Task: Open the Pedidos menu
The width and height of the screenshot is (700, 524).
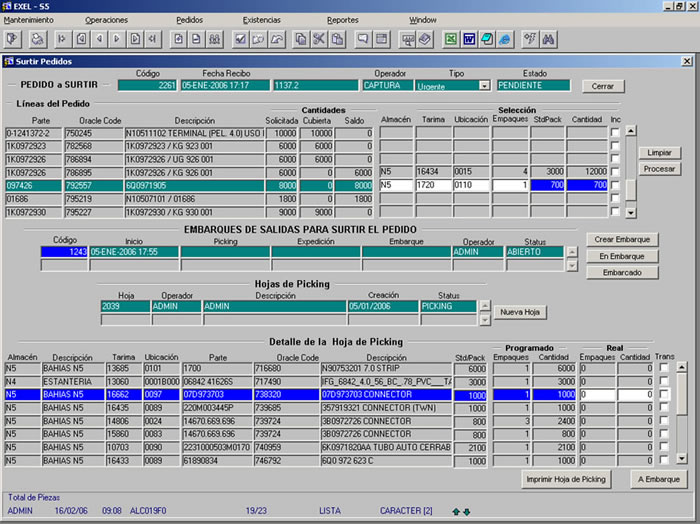Action: (189, 20)
